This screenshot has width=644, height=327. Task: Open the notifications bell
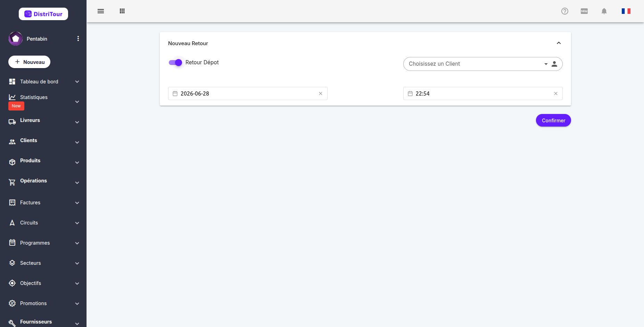(x=604, y=11)
